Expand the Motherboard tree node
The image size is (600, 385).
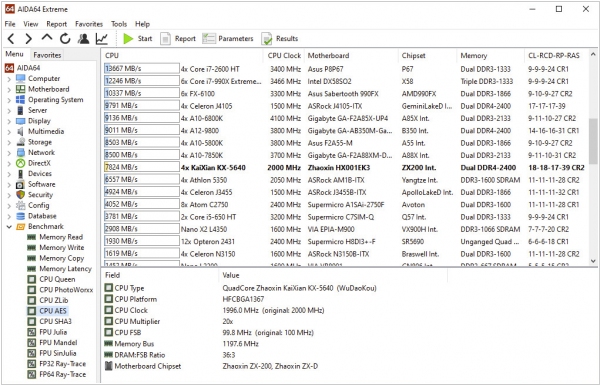pos(9,90)
